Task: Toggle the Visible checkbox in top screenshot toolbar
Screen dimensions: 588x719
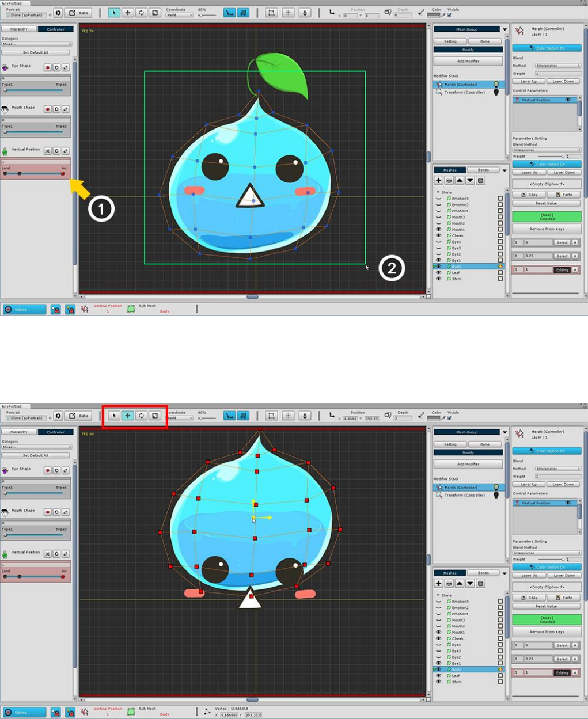Action: tap(450, 16)
